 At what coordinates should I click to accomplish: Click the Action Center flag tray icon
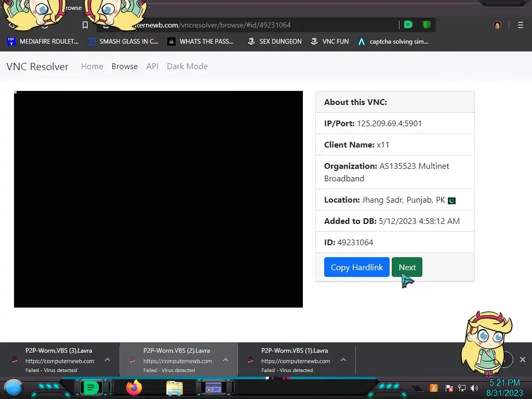coord(449,388)
